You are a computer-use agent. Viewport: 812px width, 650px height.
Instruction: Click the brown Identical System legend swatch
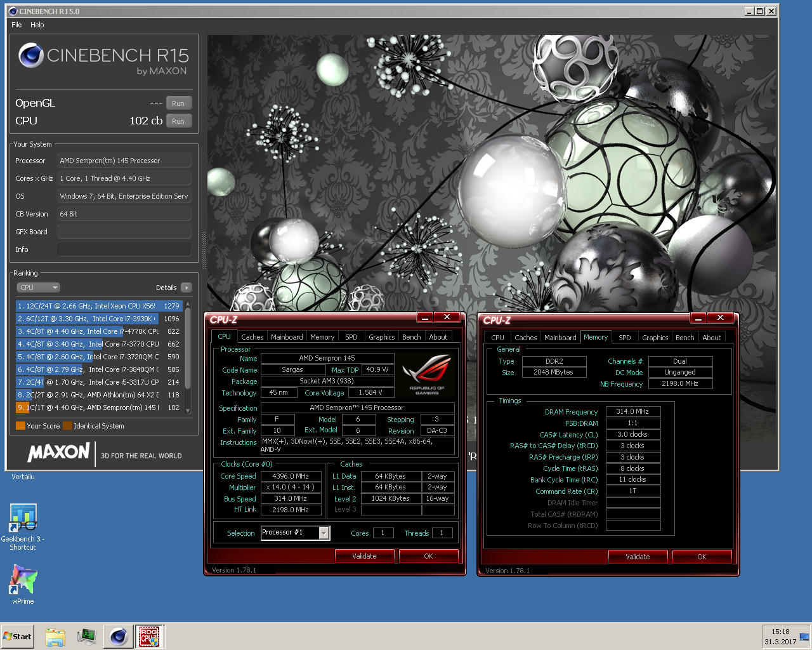pyautogui.click(x=67, y=426)
